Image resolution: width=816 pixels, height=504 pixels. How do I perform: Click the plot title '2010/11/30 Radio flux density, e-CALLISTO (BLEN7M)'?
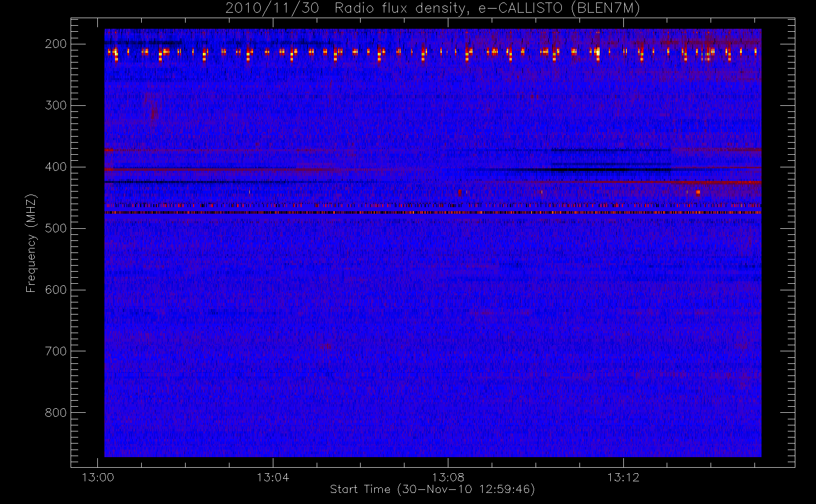click(433, 8)
